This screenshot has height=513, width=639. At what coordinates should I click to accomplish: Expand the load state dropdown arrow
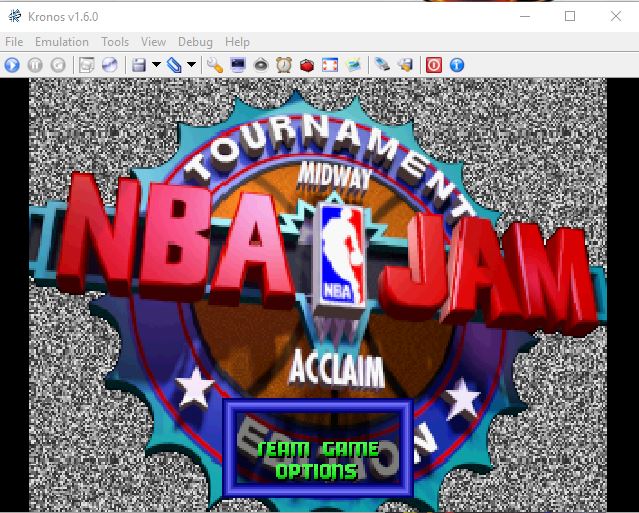pyautogui.click(x=192, y=64)
